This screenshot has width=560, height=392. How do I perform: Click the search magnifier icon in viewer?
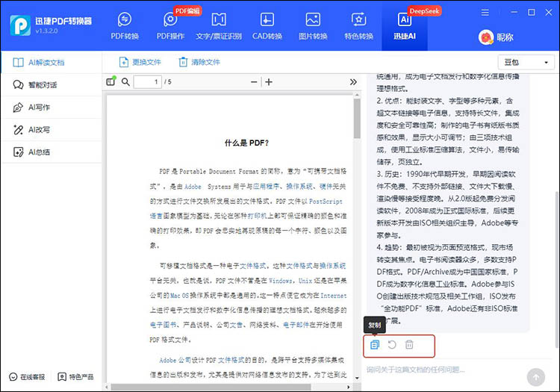tap(125, 81)
